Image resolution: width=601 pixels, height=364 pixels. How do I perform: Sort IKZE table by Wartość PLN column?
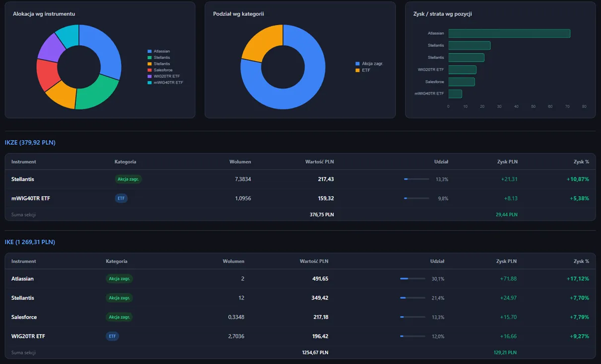pyautogui.click(x=320, y=162)
